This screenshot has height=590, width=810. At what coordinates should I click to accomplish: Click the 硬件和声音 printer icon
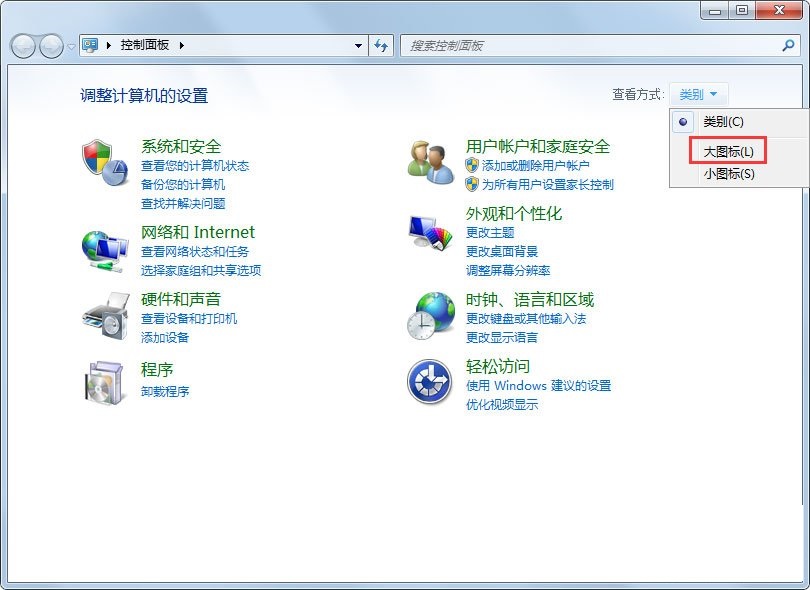(x=103, y=316)
